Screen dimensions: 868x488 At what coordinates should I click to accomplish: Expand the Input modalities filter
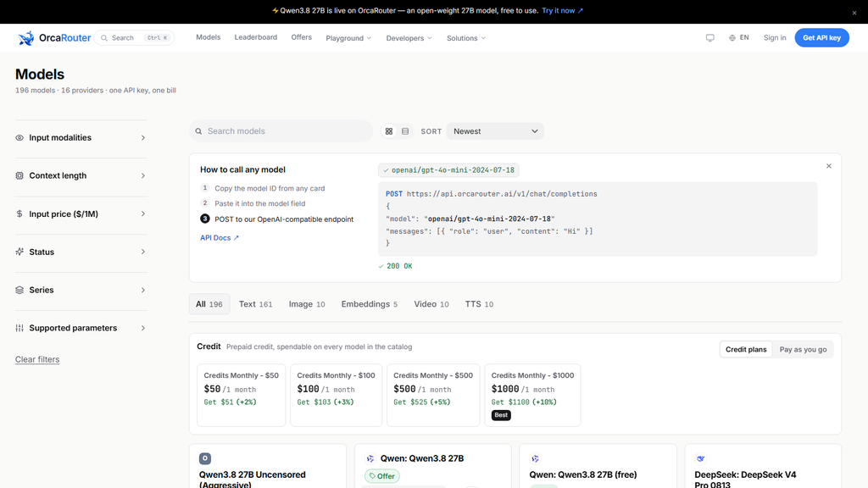click(x=81, y=138)
